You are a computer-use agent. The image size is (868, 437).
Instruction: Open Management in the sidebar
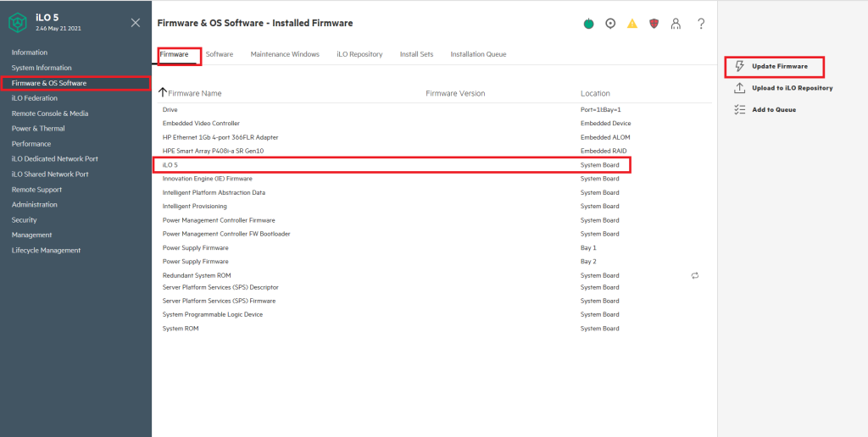(x=31, y=235)
